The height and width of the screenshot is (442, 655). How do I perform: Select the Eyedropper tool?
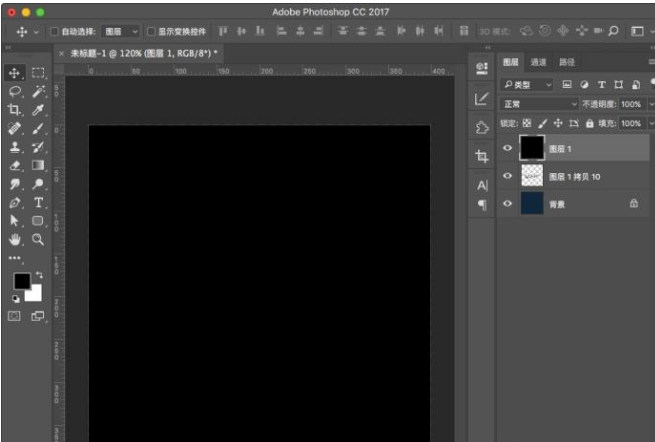tap(38, 110)
